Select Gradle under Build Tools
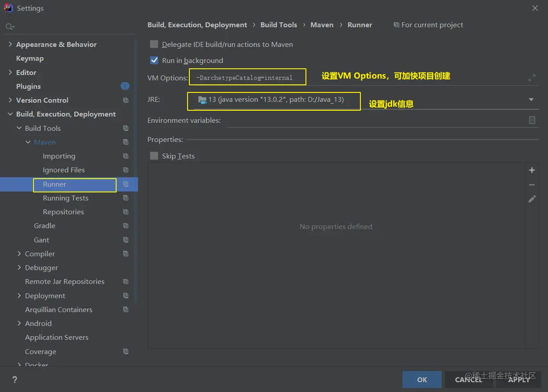 tap(45, 226)
